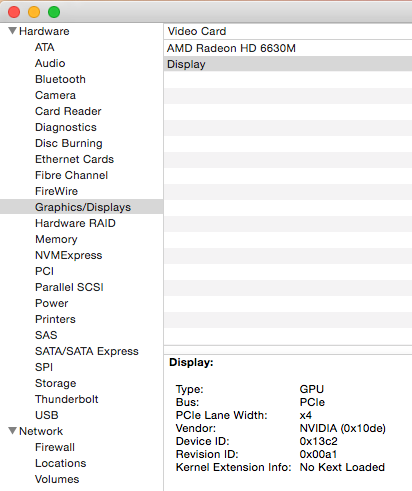This screenshot has width=412, height=491.
Task: Click the green zoom window button
Action: tap(54, 12)
